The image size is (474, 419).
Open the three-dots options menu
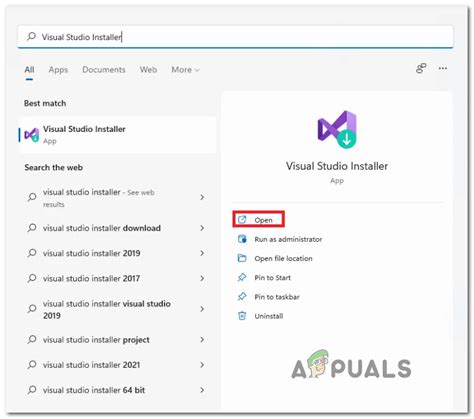tap(443, 68)
